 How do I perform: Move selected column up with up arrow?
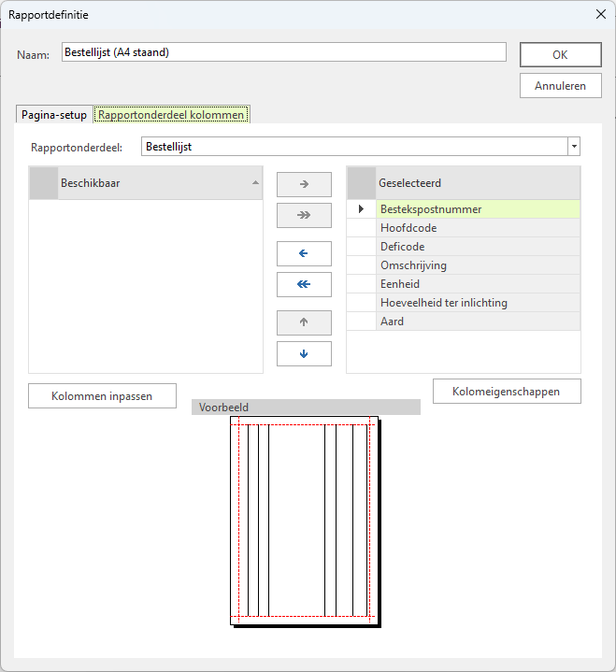pos(304,322)
